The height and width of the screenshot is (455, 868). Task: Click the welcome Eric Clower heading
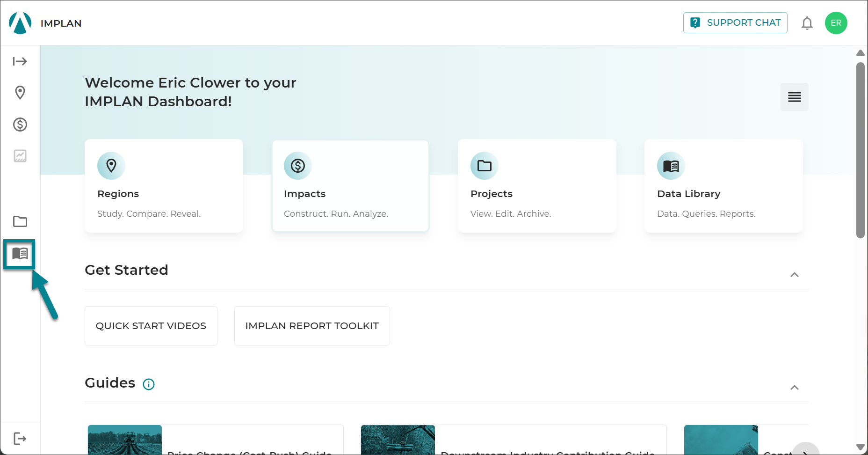pyautogui.click(x=190, y=92)
